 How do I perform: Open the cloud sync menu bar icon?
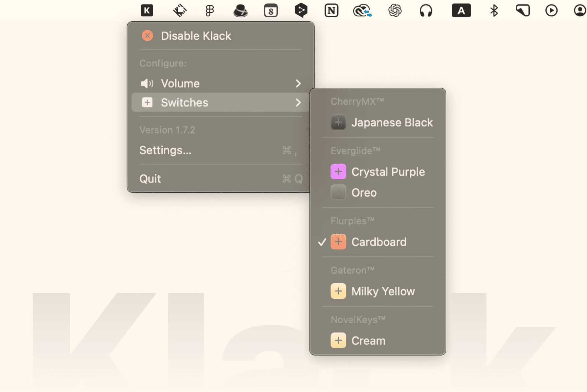pyautogui.click(x=362, y=10)
